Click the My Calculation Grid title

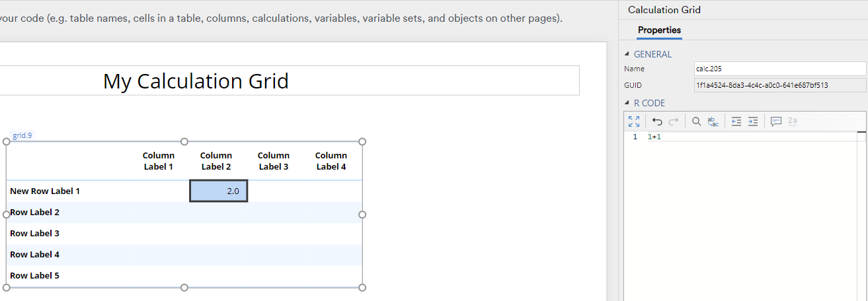(x=196, y=81)
